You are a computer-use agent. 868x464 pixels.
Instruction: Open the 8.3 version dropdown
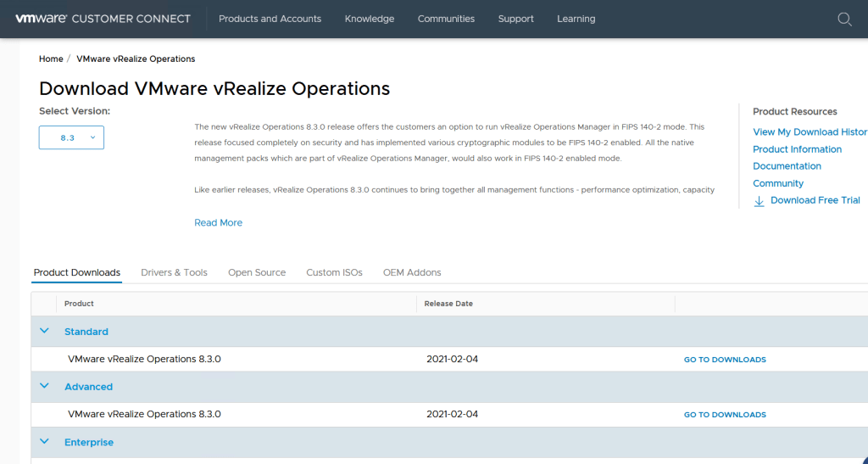(x=71, y=137)
